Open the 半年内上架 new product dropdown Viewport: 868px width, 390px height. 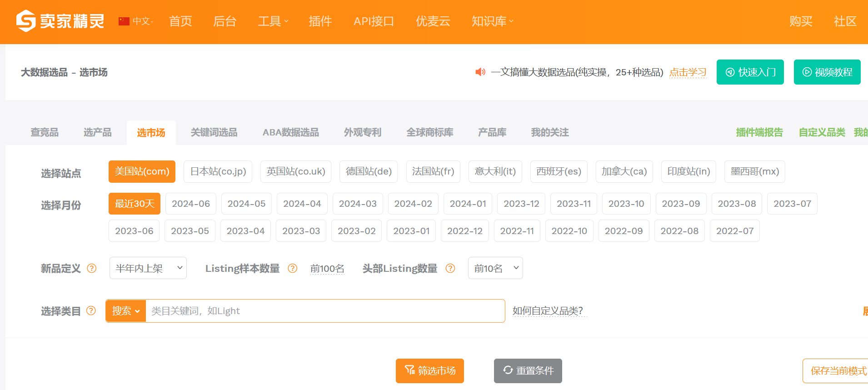click(148, 268)
